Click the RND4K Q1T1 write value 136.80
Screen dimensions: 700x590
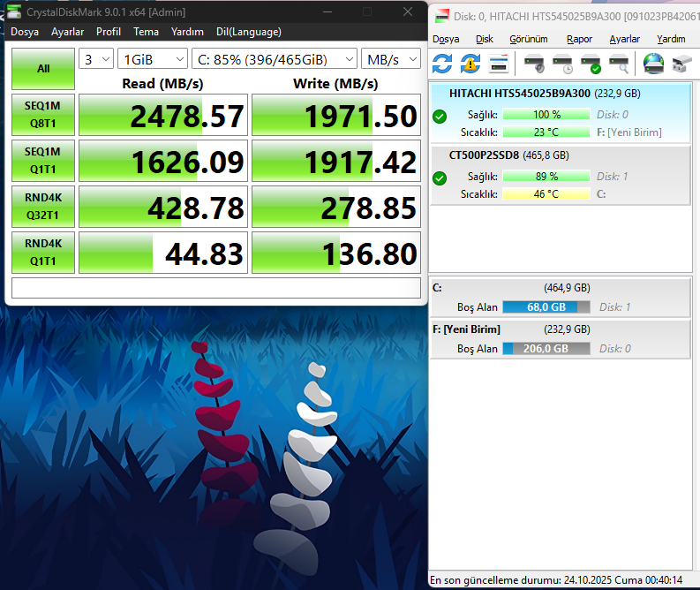pyautogui.click(x=336, y=253)
